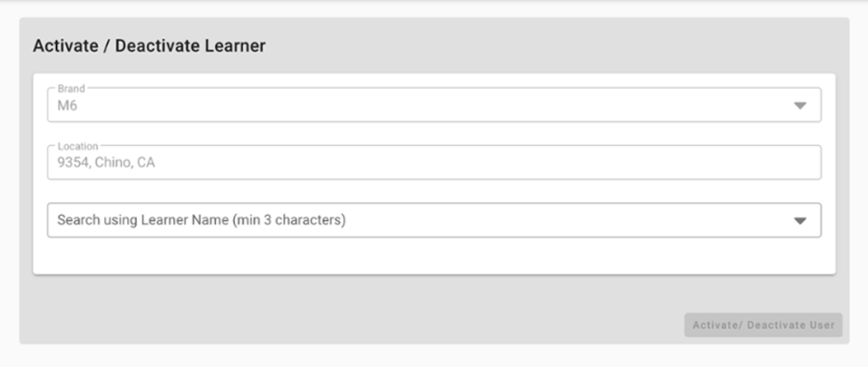The height and width of the screenshot is (367, 868).
Task: Click the empty right side of the Location field
Action: 659,163
